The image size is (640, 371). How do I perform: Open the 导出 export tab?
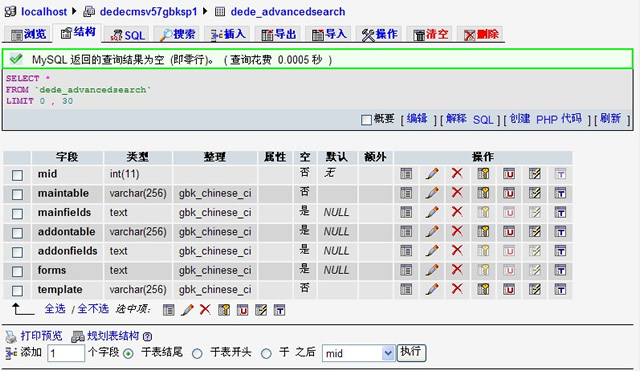coord(278,35)
